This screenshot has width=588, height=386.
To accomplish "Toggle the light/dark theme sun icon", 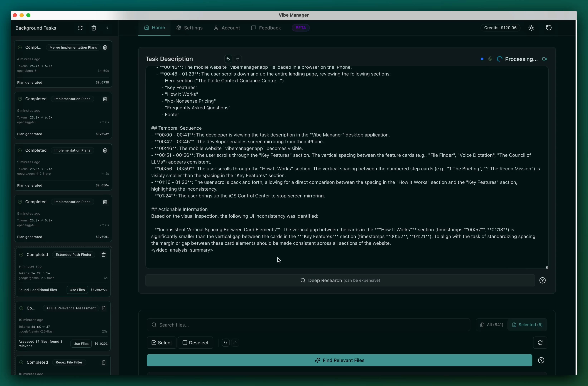I will (531, 28).
